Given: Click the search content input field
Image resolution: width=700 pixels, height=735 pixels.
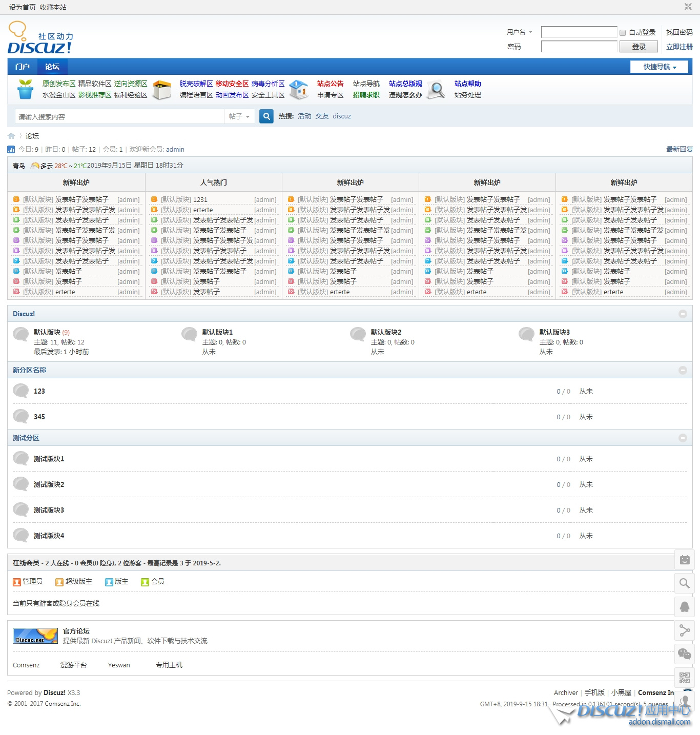Looking at the screenshot, I should coord(119,117).
